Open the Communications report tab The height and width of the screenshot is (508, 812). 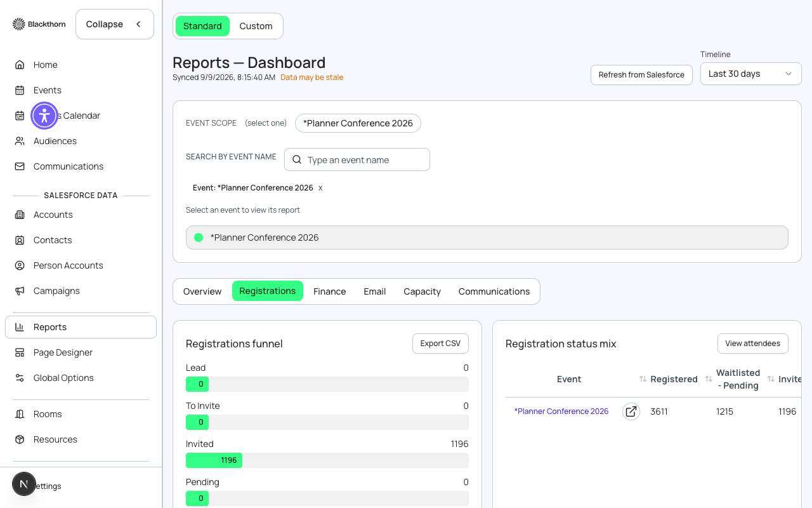pyautogui.click(x=494, y=291)
